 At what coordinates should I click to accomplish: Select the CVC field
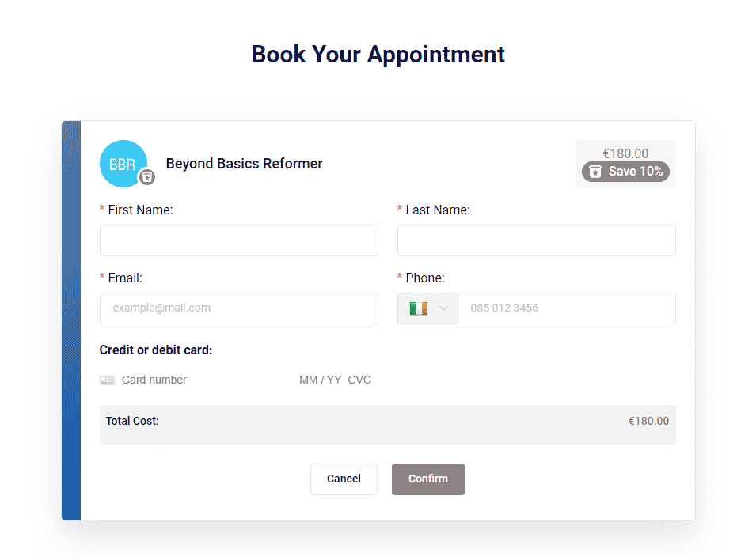pyautogui.click(x=359, y=380)
